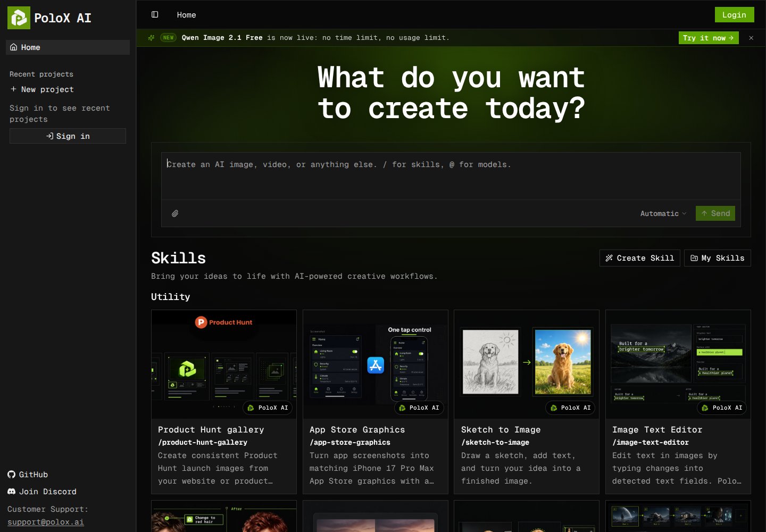Open the Product Hunt gallery thumbnail

pos(224,364)
